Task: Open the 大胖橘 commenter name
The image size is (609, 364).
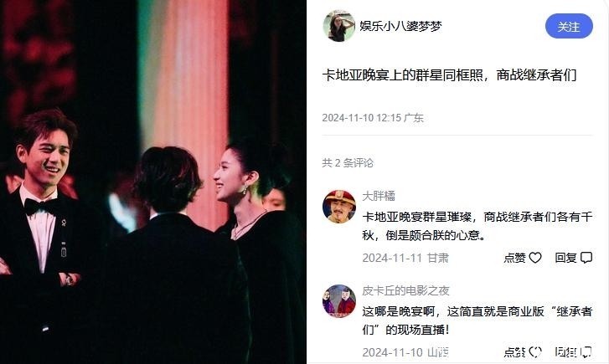Action: click(379, 196)
